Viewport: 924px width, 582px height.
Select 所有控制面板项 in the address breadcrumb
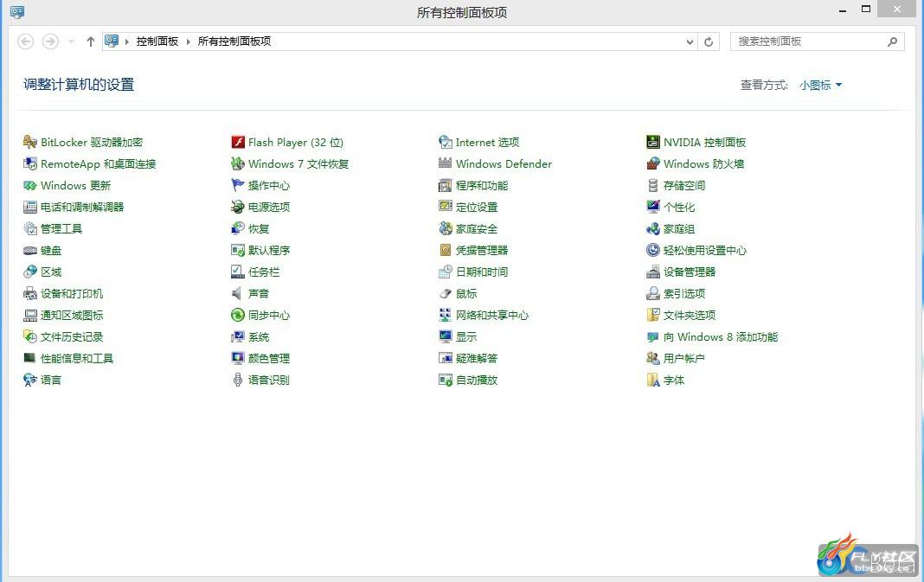click(234, 42)
